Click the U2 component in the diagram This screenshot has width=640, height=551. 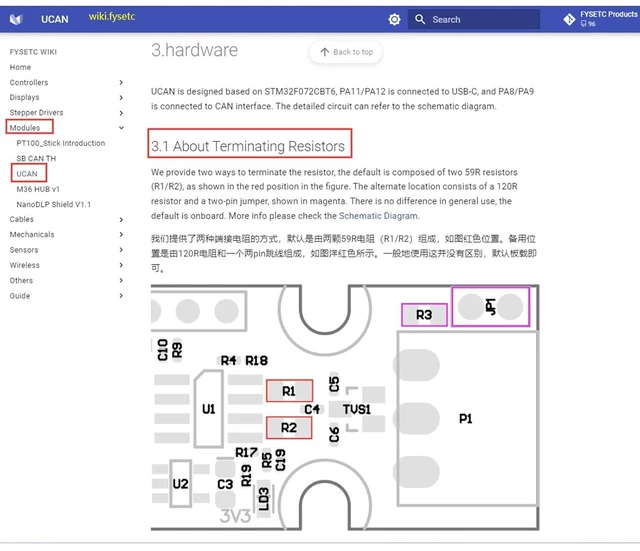coord(180,484)
